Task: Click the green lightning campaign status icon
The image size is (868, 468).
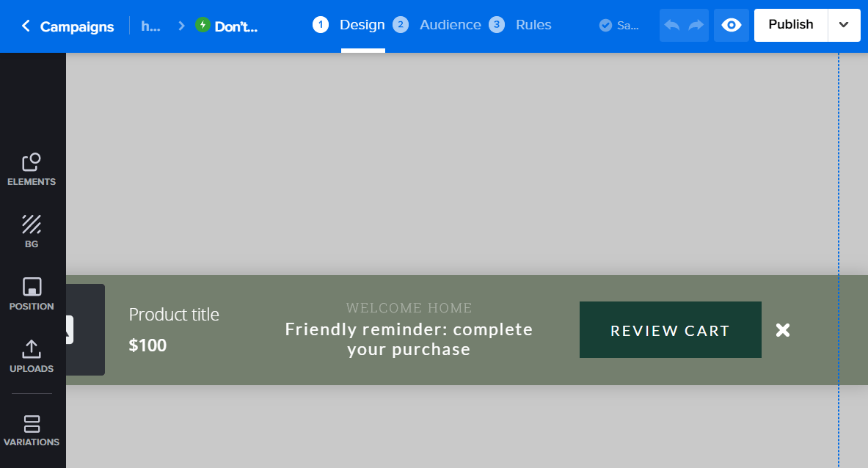Action: (203, 26)
